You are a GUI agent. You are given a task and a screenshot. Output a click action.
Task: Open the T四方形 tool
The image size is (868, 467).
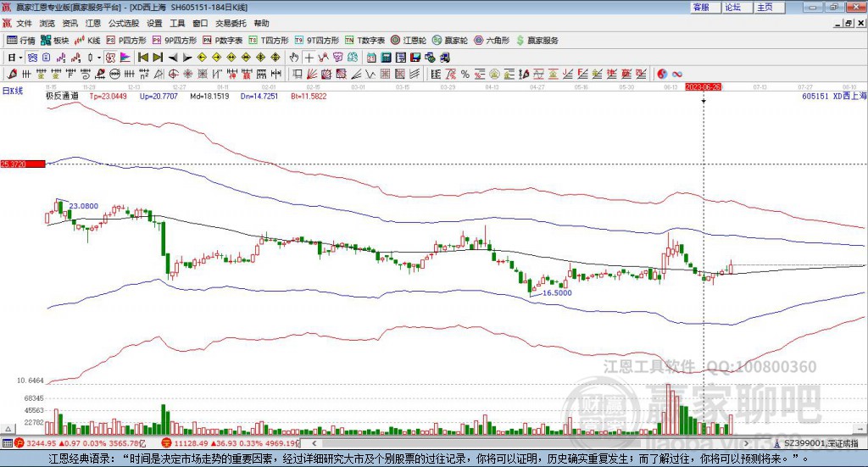[269, 41]
